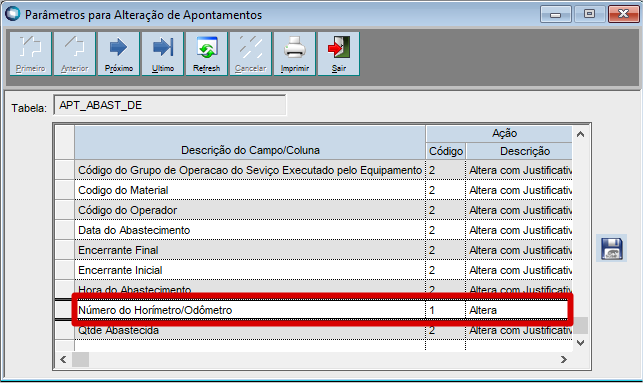Click code cell '1' of Horímetro row
Image resolution: width=643 pixels, height=383 pixels.
click(446, 310)
